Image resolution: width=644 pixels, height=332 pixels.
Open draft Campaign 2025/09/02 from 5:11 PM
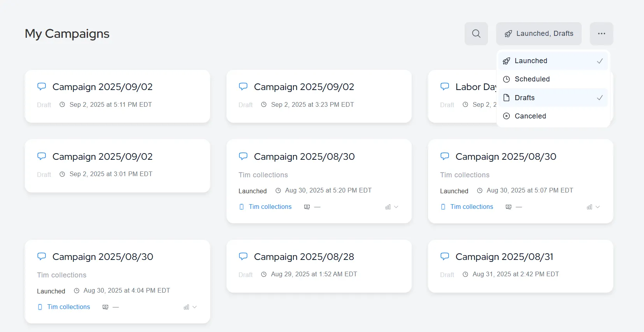click(x=102, y=87)
